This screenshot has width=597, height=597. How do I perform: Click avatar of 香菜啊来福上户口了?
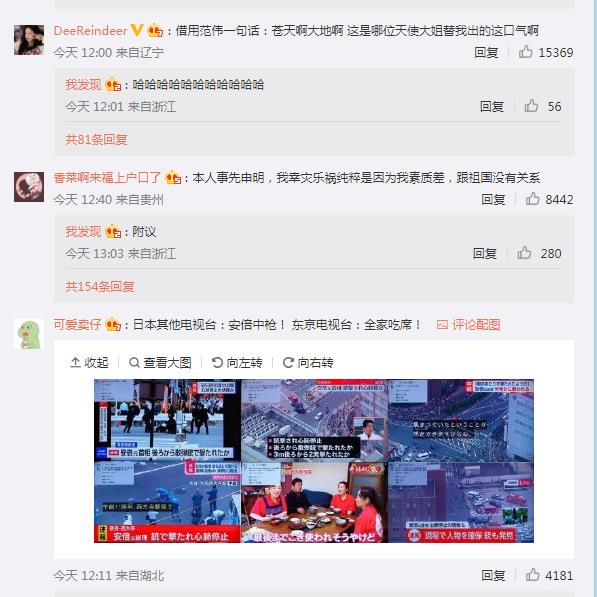[x=29, y=187]
